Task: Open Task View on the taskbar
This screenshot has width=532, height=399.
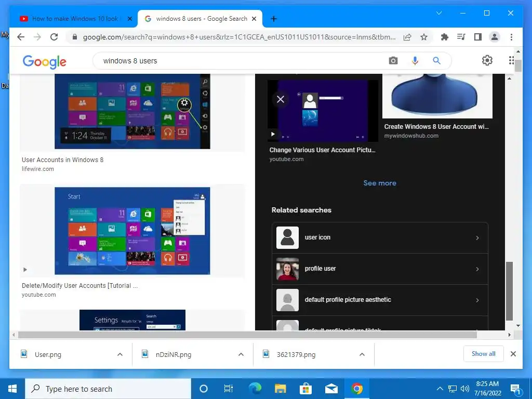Action: [229, 389]
